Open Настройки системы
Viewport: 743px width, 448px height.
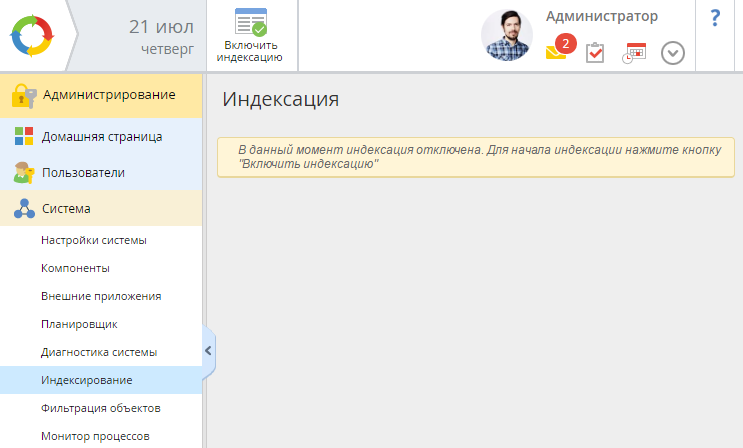(x=101, y=240)
